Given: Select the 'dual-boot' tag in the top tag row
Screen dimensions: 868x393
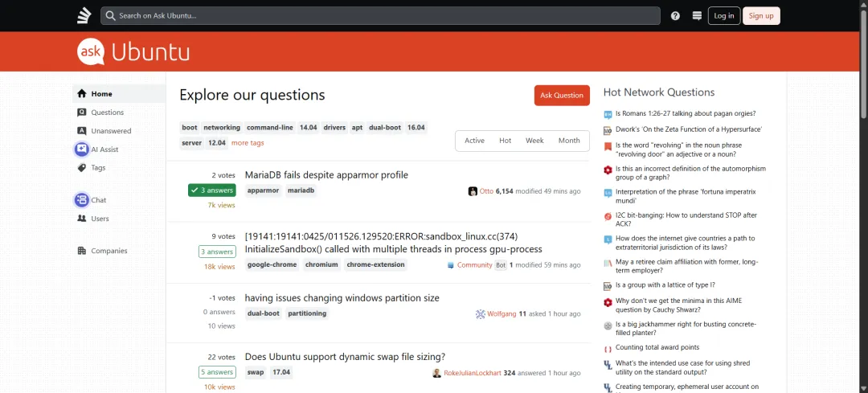Looking at the screenshot, I should coord(385,127).
